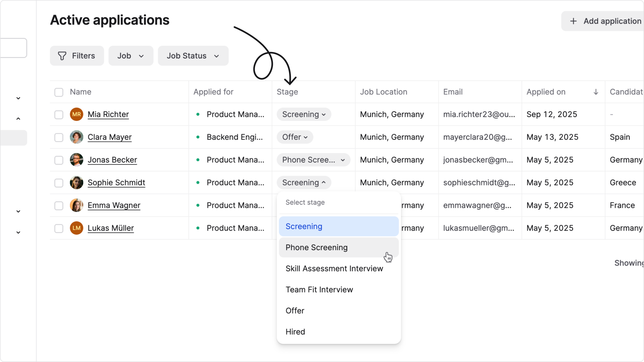The width and height of the screenshot is (644, 362).
Task: Pick Hired in the stage list
Action: (x=295, y=332)
